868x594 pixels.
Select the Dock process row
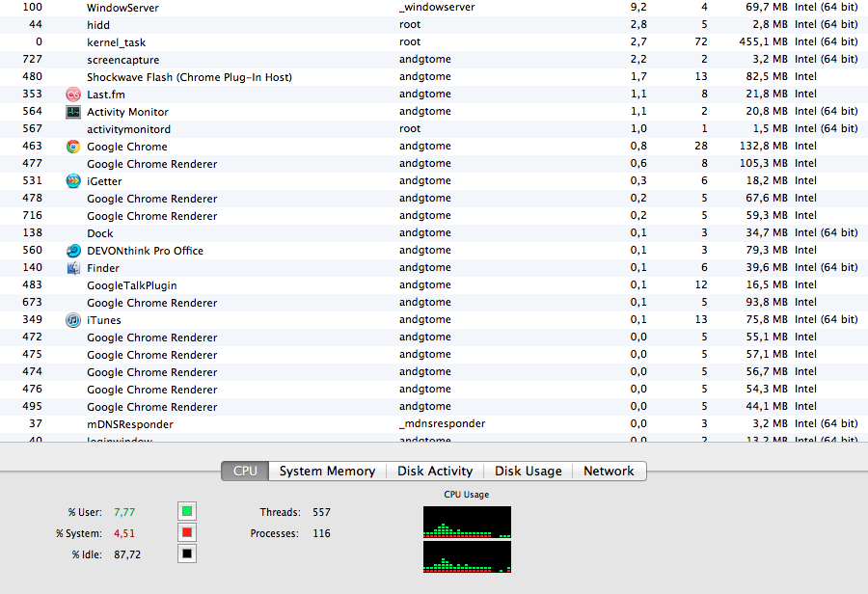tap(434, 233)
